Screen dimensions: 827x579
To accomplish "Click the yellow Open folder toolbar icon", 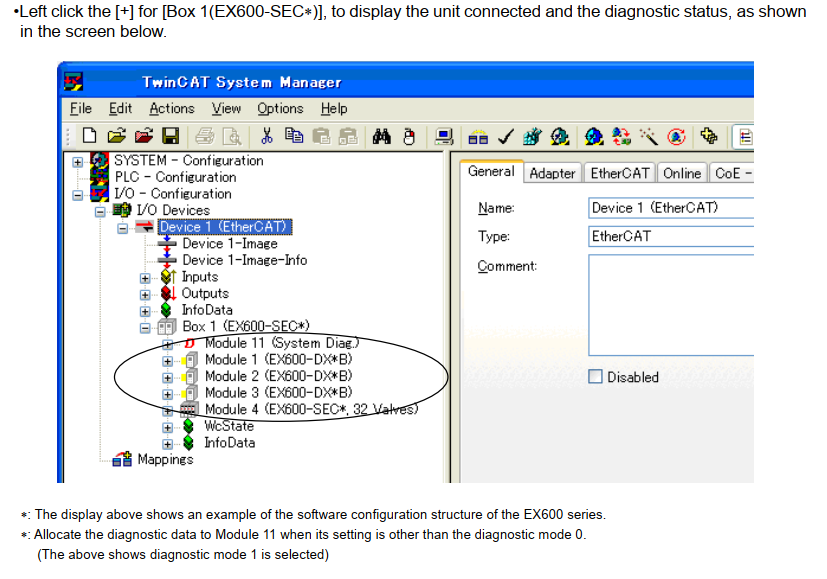I will [117, 136].
